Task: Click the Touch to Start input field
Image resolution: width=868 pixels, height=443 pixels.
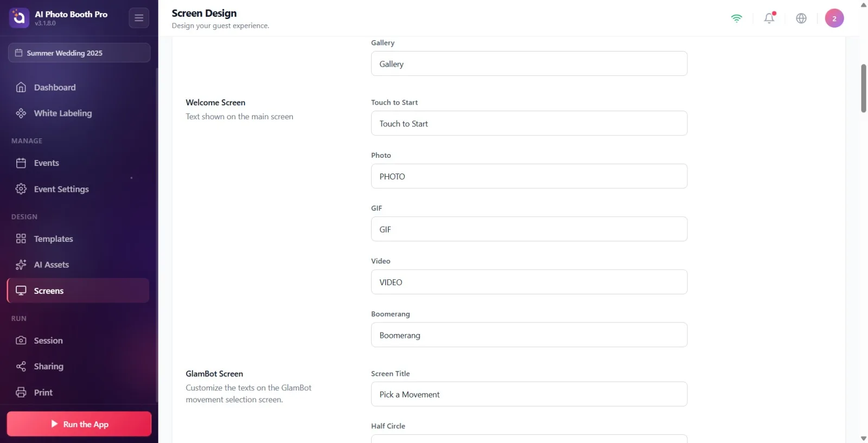Action: click(x=529, y=124)
